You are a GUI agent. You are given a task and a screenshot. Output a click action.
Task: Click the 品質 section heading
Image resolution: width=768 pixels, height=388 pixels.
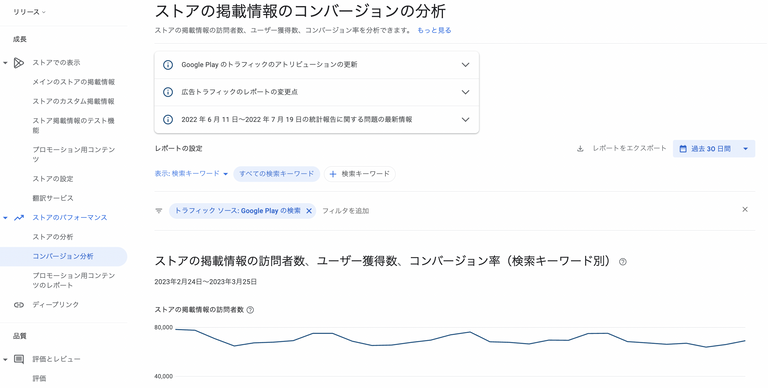20,336
